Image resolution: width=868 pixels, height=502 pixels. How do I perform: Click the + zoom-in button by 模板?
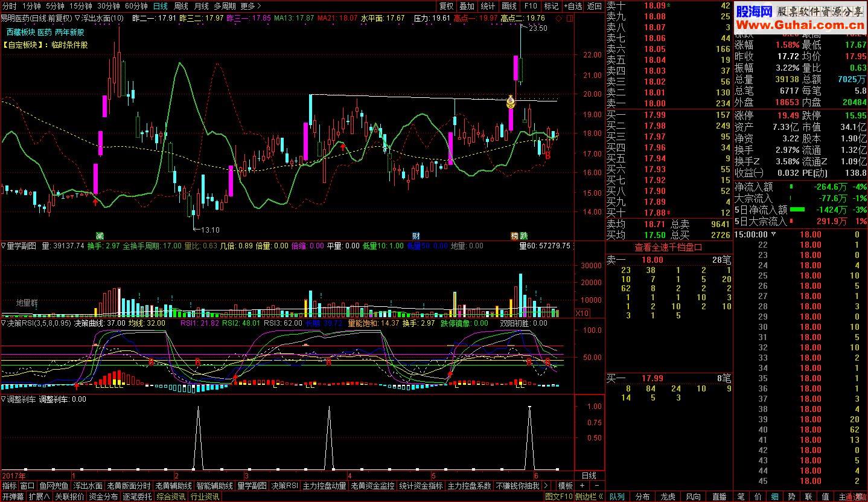point(582,486)
